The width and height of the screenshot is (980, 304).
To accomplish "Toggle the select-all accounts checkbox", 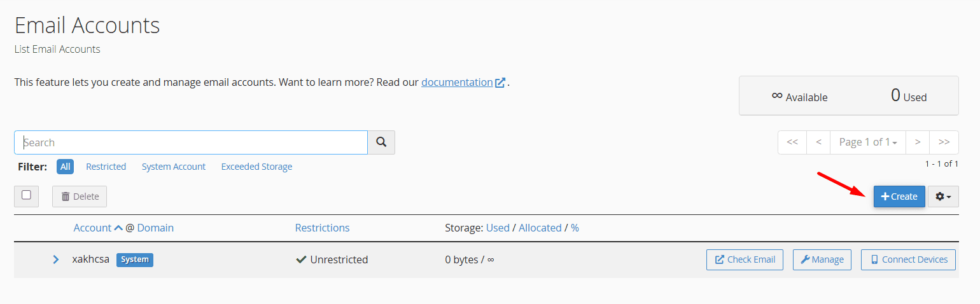I will 26,195.
